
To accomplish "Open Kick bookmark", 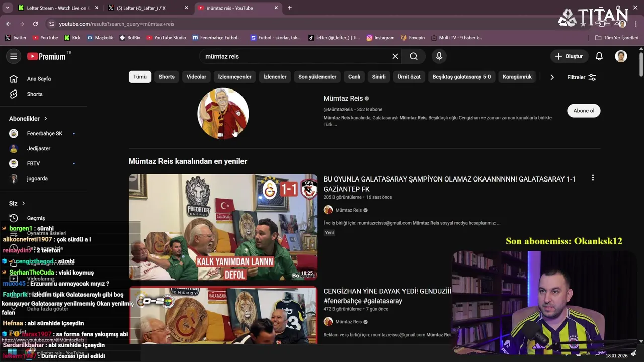I will tap(72, 38).
